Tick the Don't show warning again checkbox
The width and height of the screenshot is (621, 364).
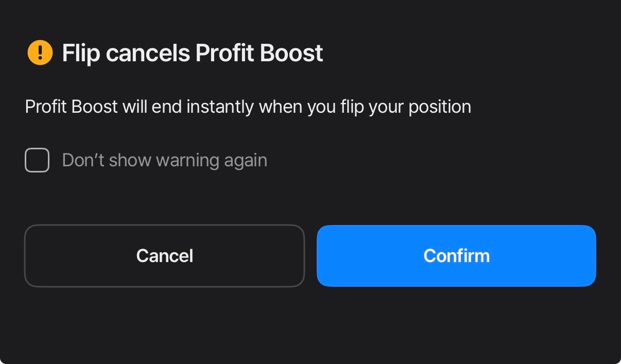pyautogui.click(x=37, y=160)
